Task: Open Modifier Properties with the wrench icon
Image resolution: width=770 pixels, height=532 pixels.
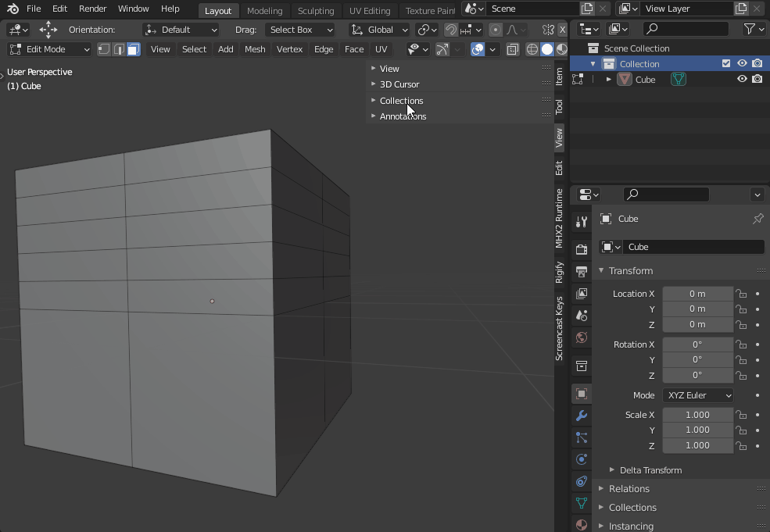Action: (581, 416)
